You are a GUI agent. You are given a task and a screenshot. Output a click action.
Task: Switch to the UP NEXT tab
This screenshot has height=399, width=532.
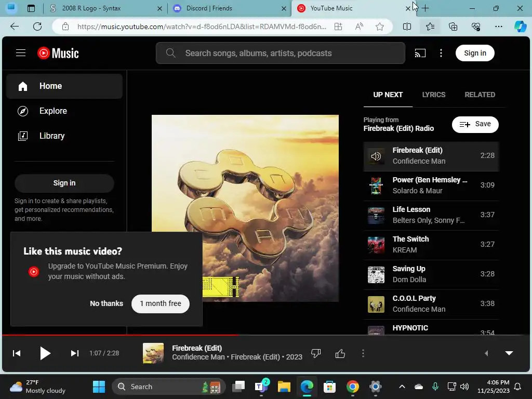point(388,95)
